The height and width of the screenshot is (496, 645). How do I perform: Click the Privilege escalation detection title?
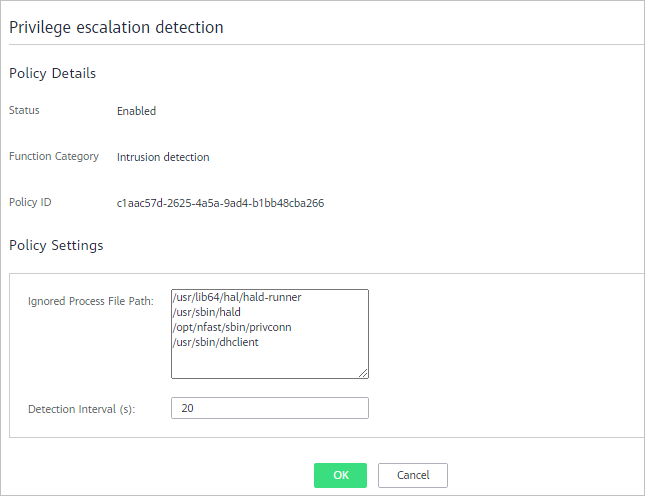pyautogui.click(x=116, y=28)
